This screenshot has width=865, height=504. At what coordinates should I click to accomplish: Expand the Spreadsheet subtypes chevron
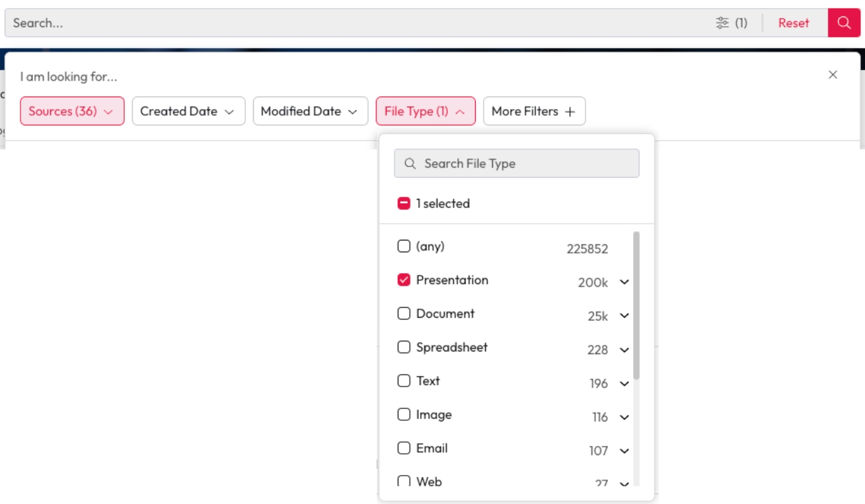(624, 349)
